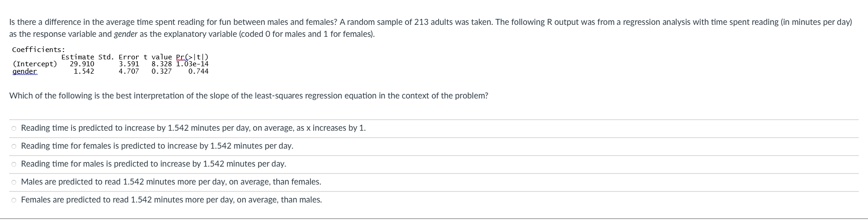The image size is (868, 220).
Task: Click the 'Reading time for males is predicted' text
Action: pyautogui.click(x=153, y=164)
